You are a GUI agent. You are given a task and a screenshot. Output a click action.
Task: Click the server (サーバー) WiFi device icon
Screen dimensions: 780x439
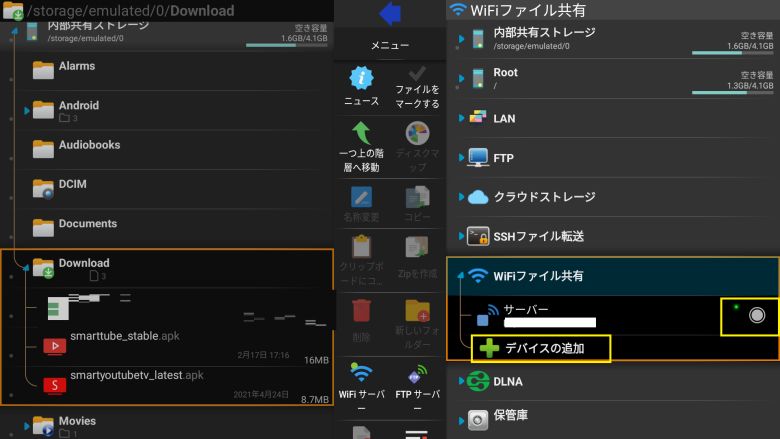tap(487, 316)
